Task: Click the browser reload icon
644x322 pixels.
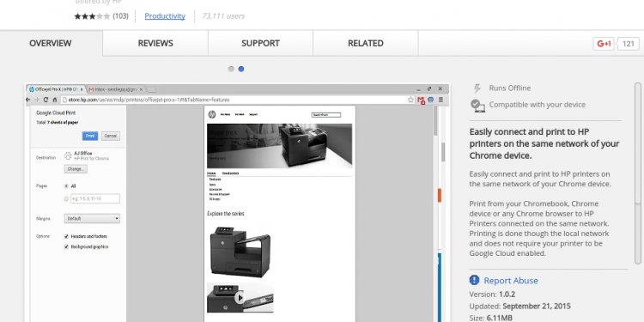Action: tap(46, 100)
